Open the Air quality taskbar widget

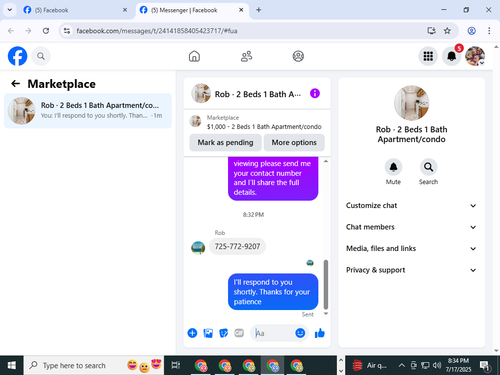point(370,366)
